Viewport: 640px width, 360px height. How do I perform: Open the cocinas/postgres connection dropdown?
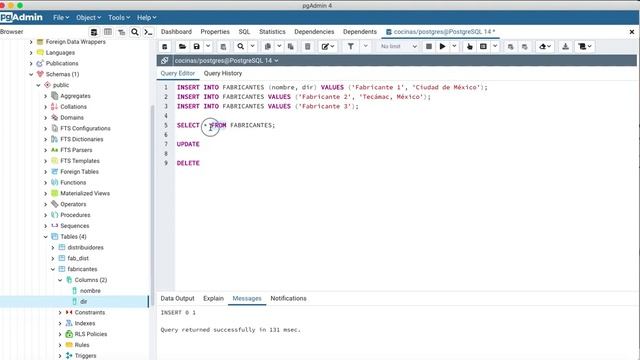coord(227,60)
